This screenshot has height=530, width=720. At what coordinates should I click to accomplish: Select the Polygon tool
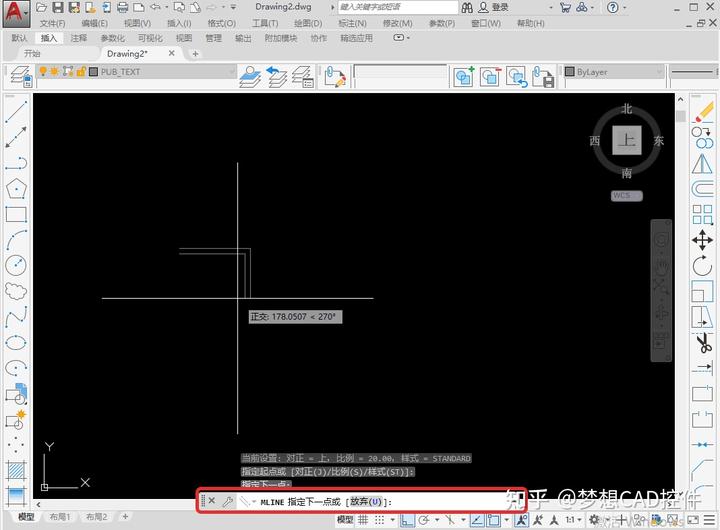click(16, 188)
